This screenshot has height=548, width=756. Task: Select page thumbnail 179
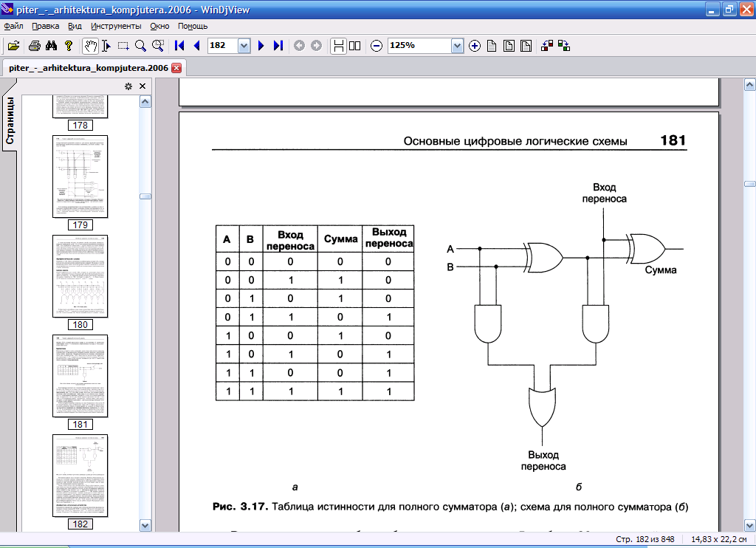click(x=80, y=177)
